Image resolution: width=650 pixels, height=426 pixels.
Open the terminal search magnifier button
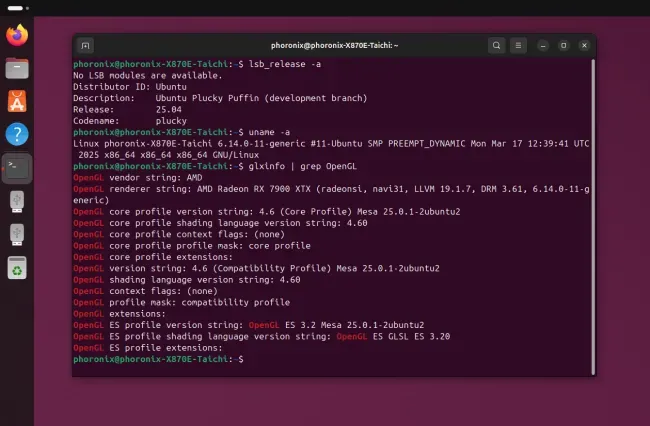pos(496,46)
